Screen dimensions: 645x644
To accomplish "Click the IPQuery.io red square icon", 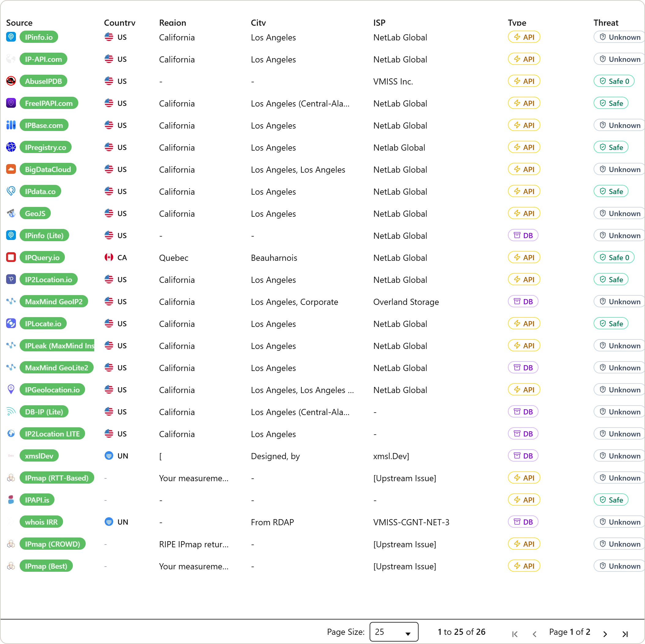I will (x=11, y=257).
